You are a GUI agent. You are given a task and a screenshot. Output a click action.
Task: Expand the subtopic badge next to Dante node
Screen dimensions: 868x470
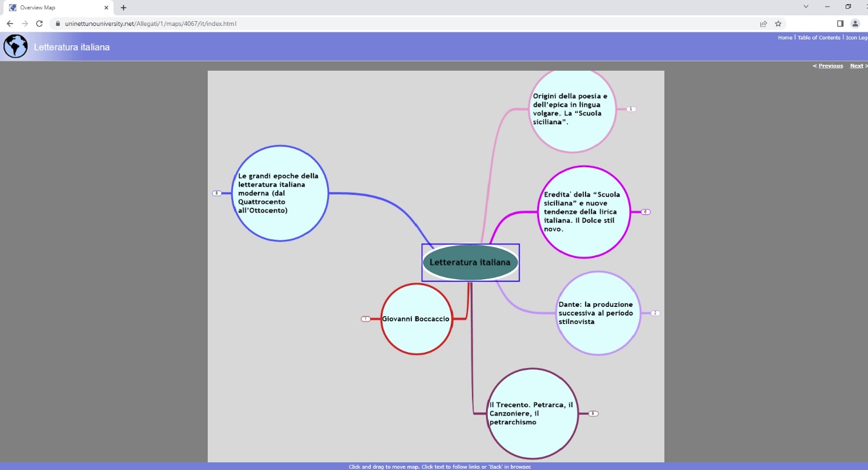click(655, 313)
